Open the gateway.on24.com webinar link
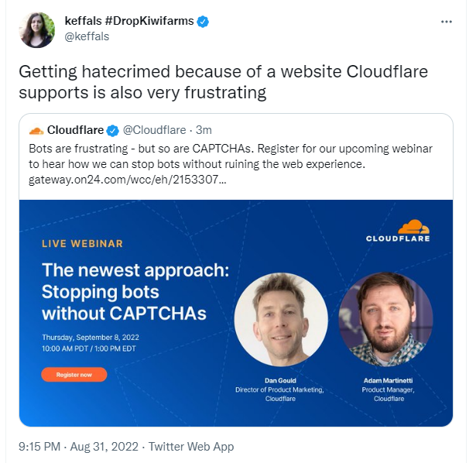The height and width of the screenshot is (463, 476). coord(128,180)
